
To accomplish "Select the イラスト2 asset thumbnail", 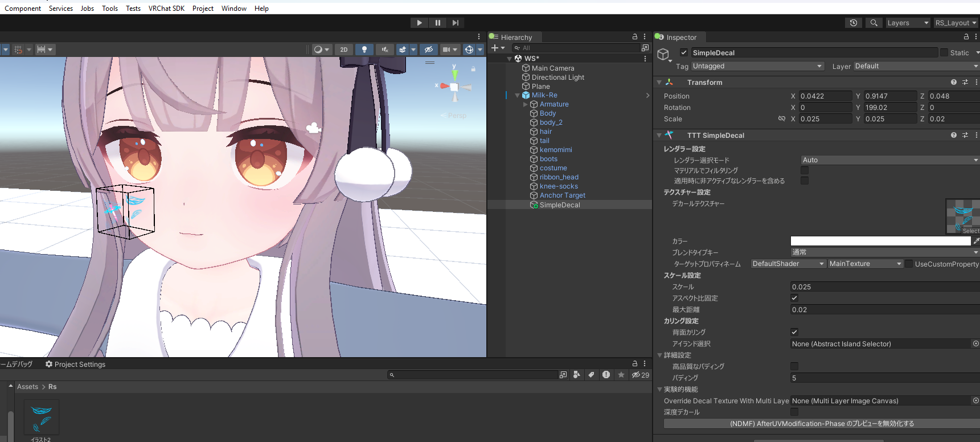I will click(41, 418).
